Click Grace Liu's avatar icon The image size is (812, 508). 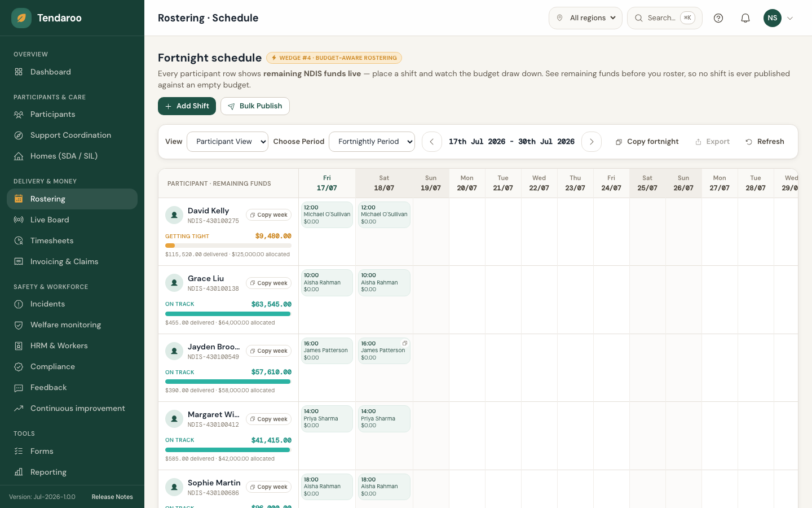(x=174, y=283)
